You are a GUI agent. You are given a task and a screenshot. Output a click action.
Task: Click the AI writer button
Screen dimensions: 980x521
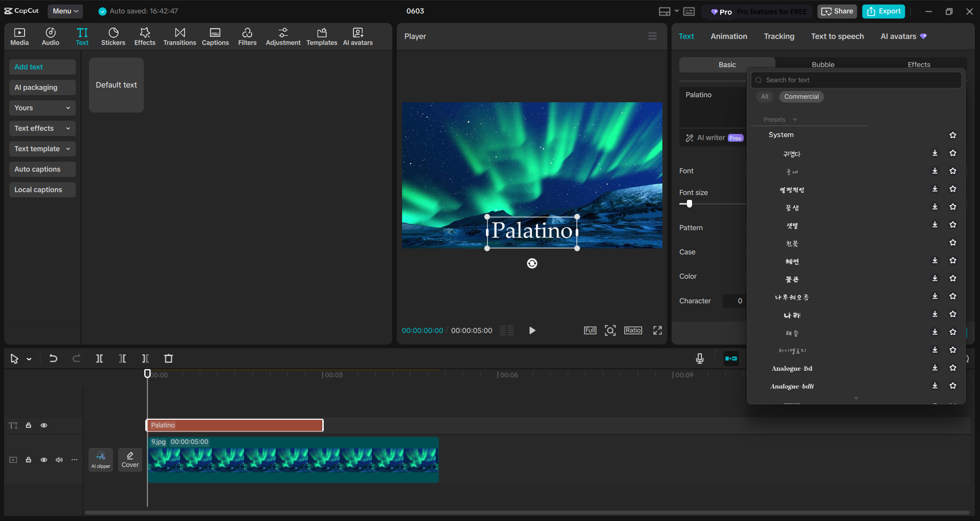point(710,137)
